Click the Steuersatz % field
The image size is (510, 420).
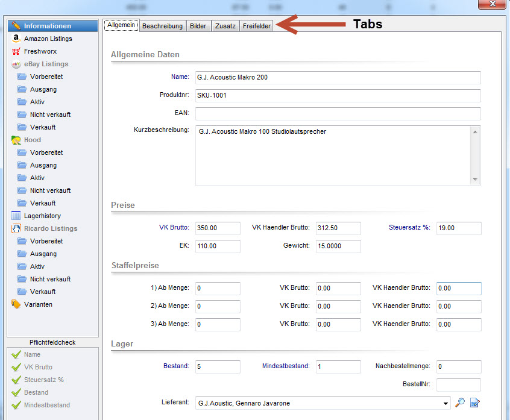click(459, 228)
